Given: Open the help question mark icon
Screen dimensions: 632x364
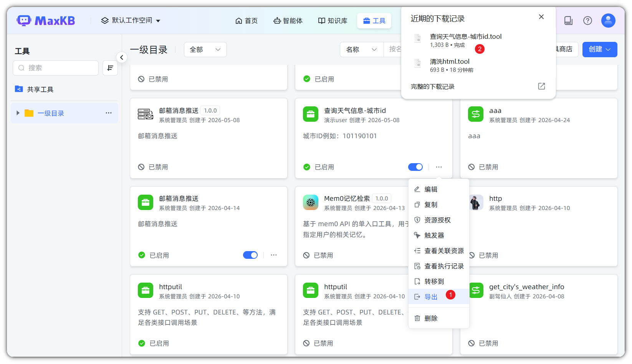Looking at the screenshot, I should click(x=587, y=21).
